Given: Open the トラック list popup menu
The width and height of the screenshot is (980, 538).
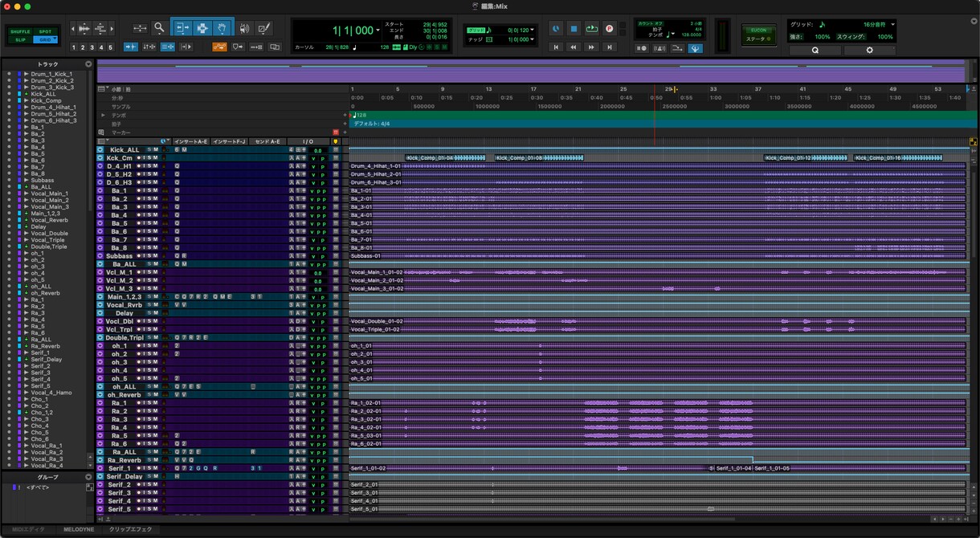Looking at the screenshot, I should tap(88, 63).
